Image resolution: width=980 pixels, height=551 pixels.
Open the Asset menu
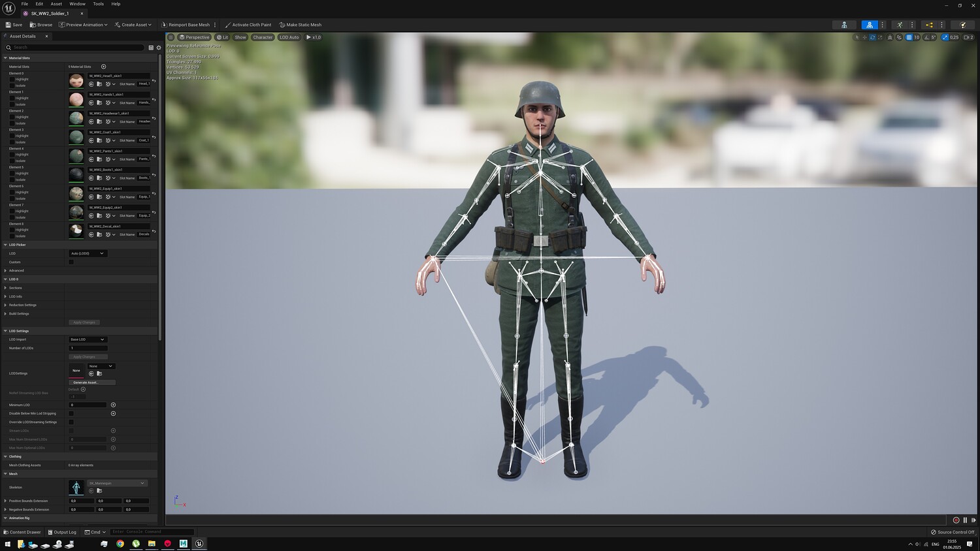(56, 4)
